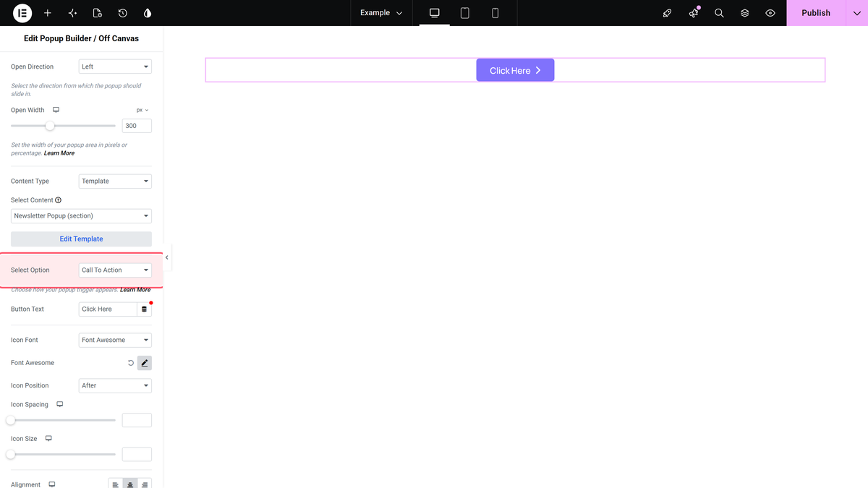Set alignment to center
Viewport: 868px width, 488px height.
130,484
